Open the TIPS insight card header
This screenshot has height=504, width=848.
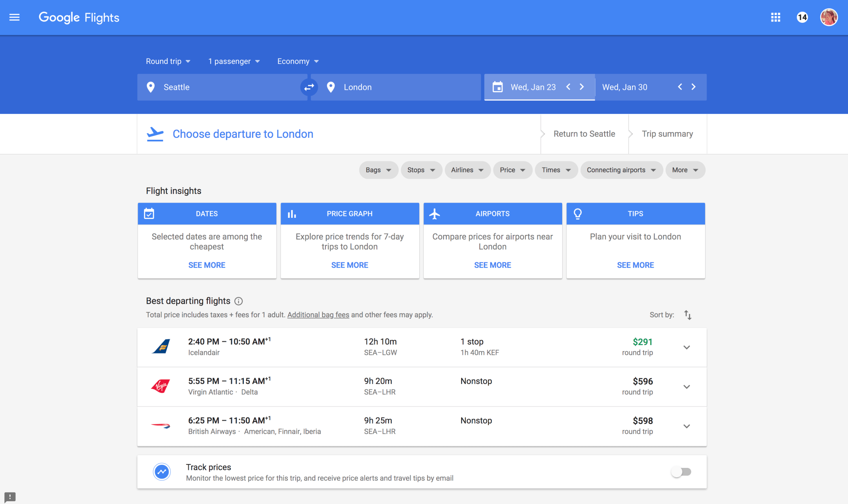636,214
